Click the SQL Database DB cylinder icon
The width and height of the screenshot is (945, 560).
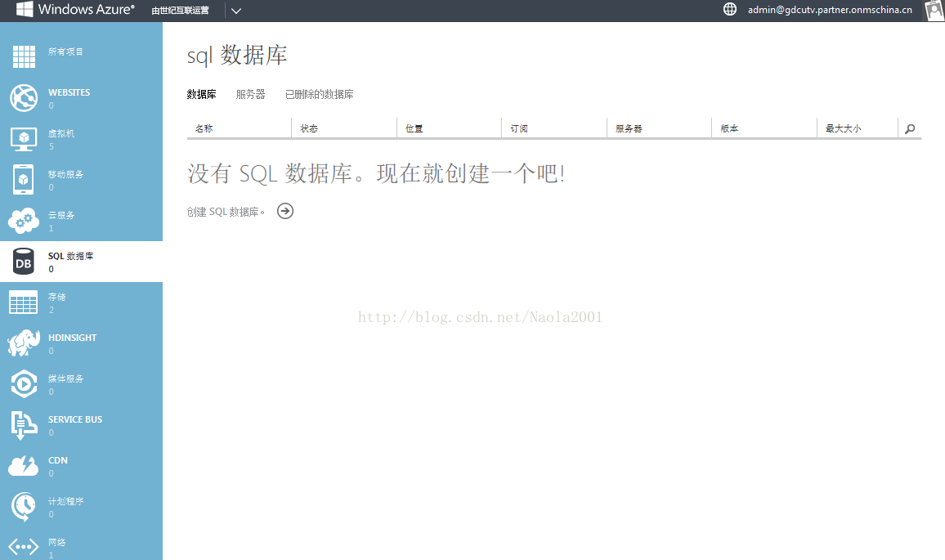click(24, 262)
